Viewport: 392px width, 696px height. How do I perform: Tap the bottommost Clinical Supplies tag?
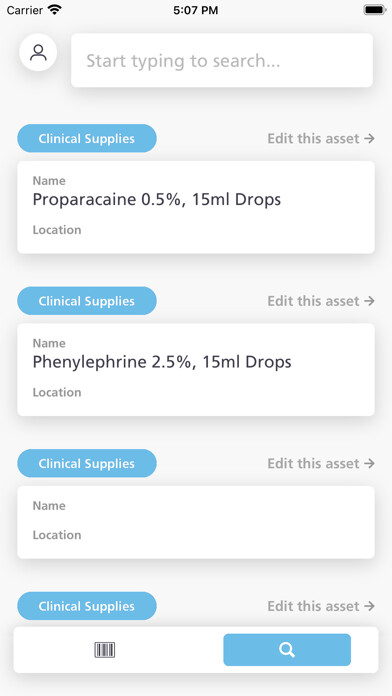[x=87, y=606]
